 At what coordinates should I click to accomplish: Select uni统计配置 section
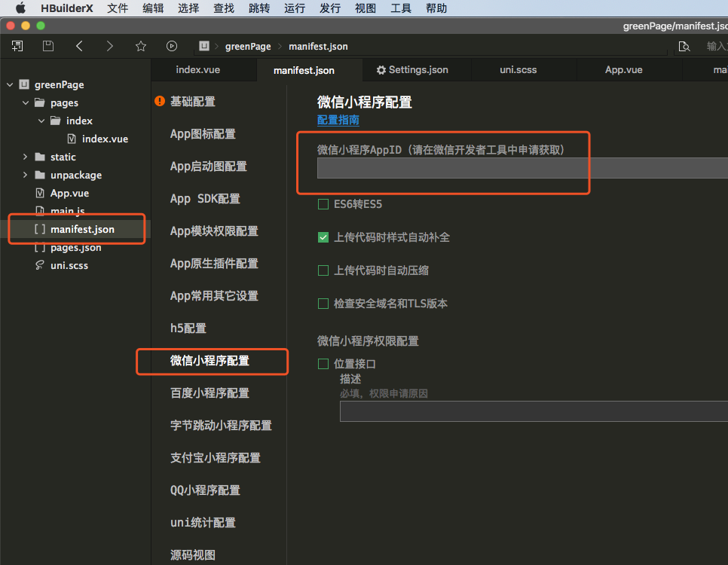tap(203, 523)
